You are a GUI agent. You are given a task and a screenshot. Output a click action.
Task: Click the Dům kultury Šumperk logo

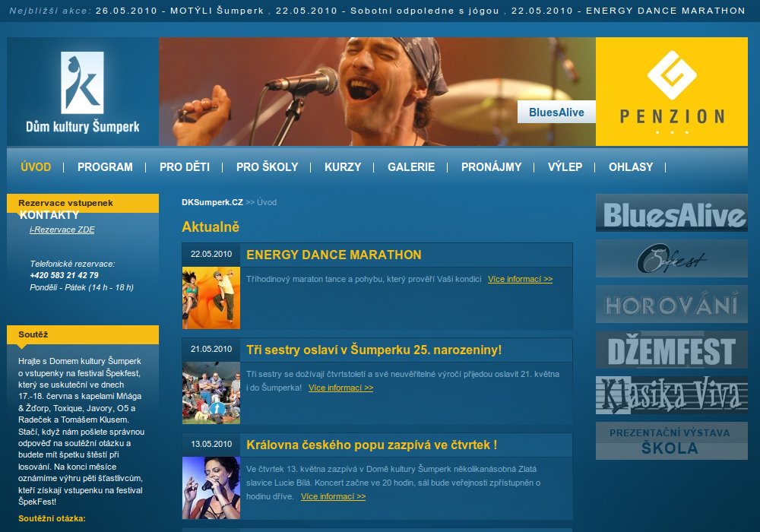pos(83,92)
